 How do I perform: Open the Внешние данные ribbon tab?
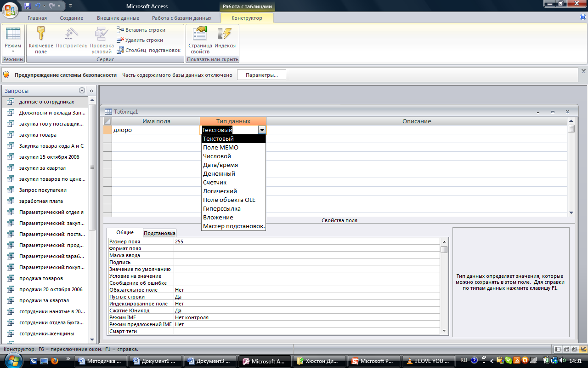point(118,18)
